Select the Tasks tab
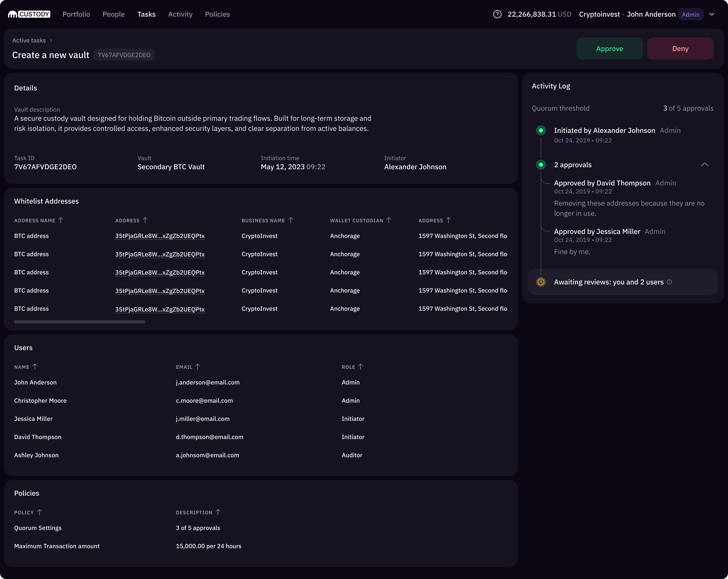This screenshot has width=728, height=579. tap(147, 14)
